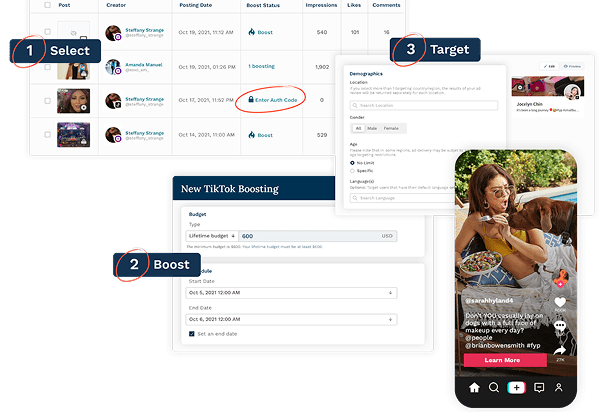
Task: Tap the share arrow icon on video
Action: coord(560,350)
